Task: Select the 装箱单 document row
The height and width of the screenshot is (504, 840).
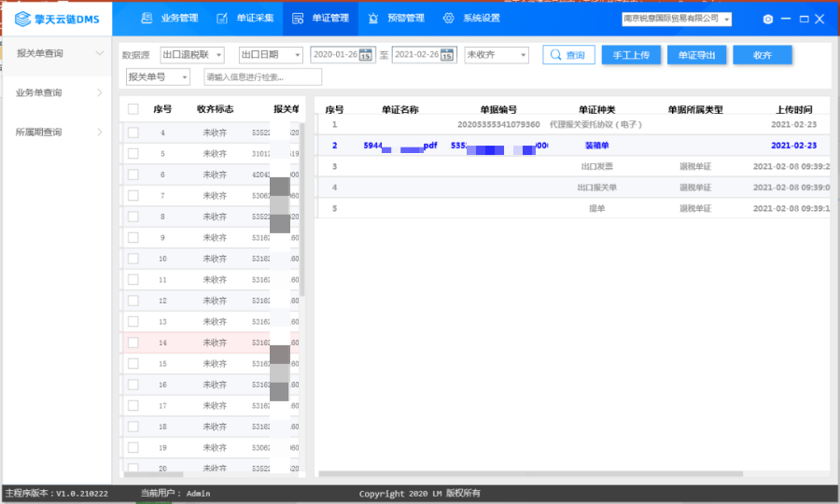Action: [573, 146]
